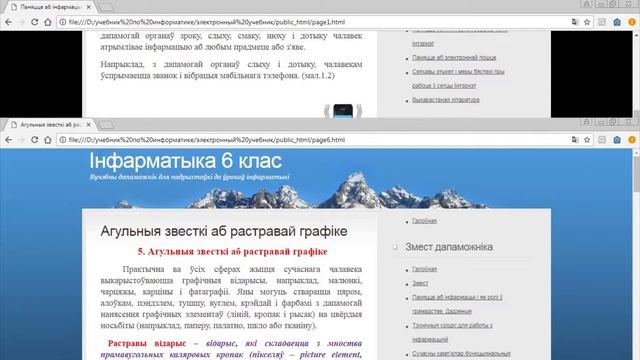View site info icon in page6.html address bar
Image resolution: width=640 pixels, height=360 pixels.
62,140
